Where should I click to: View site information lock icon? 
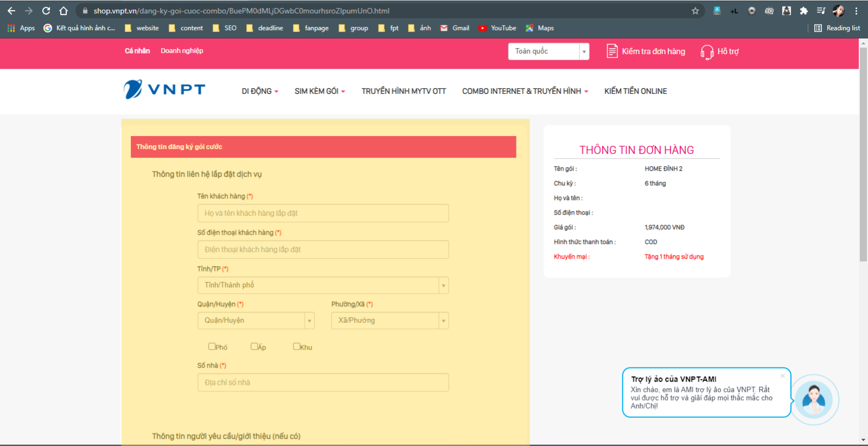(85, 11)
